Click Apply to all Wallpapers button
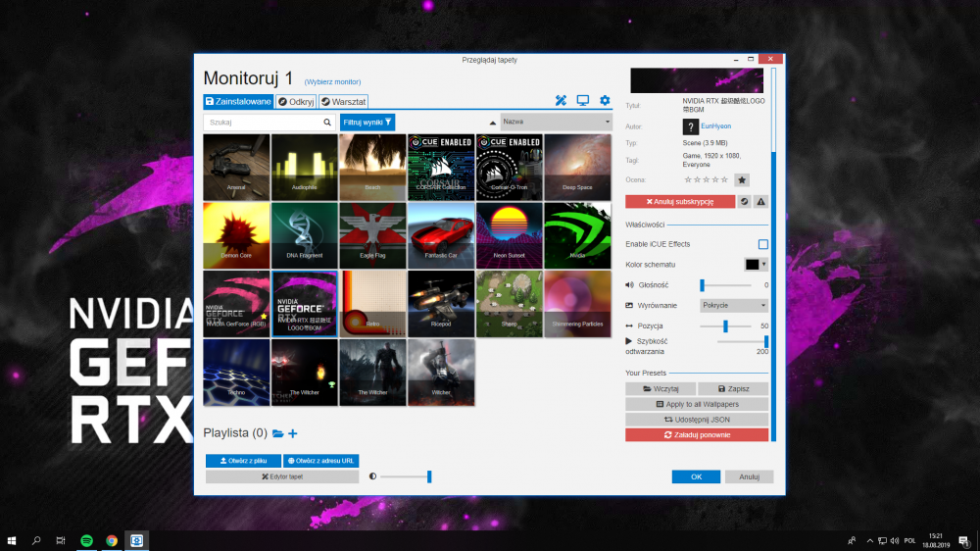 tap(697, 404)
